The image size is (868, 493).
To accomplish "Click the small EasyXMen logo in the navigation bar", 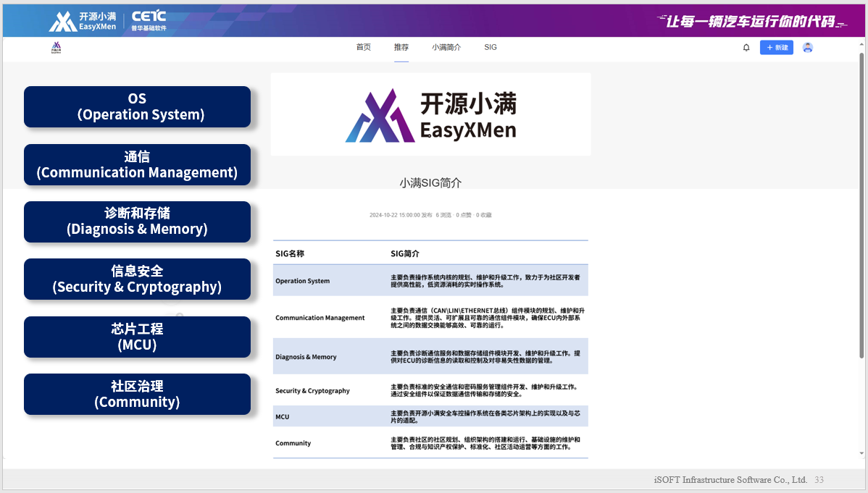I will click(56, 48).
